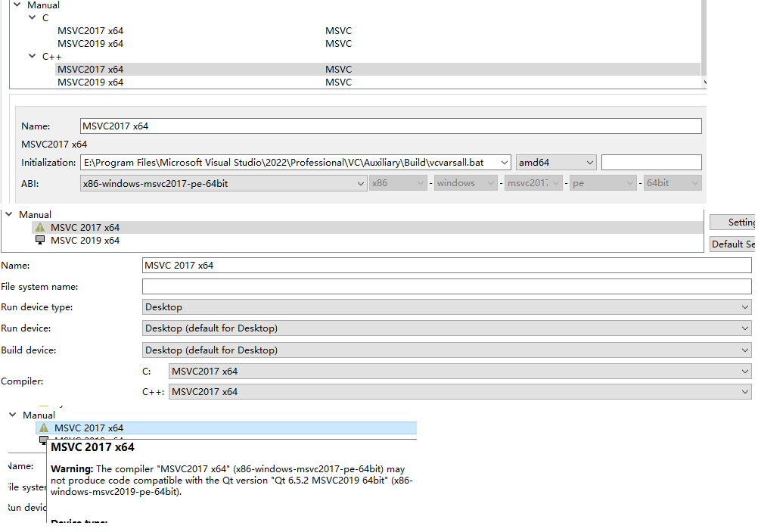Click the Settings button beside kits list

tap(732, 222)
